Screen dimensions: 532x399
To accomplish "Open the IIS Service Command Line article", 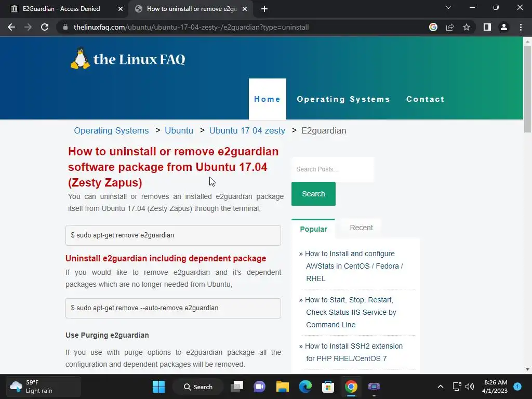I will pos(350,312).
